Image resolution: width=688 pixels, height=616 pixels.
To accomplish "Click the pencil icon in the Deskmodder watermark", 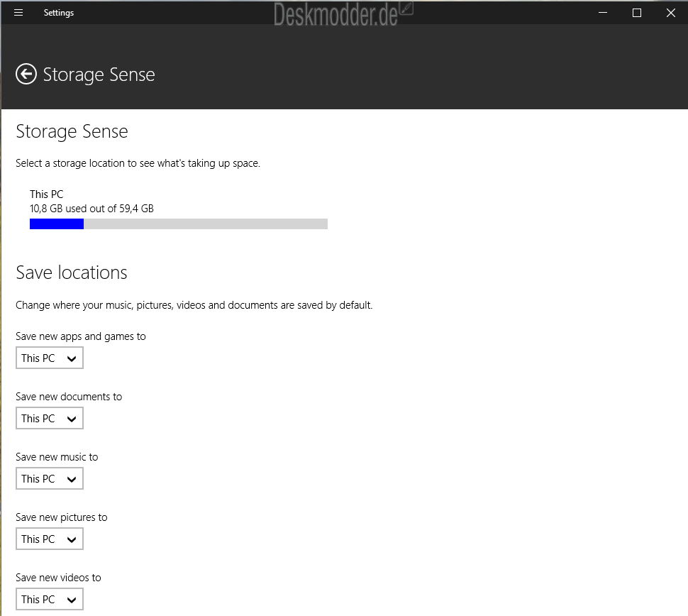I will [406, 8].
